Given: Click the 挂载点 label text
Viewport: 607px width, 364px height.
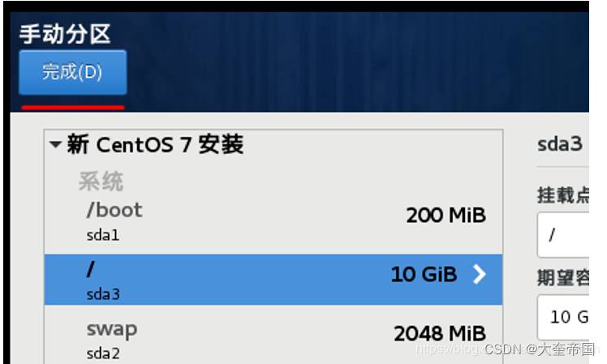Looking at the screenshot, I should [x=562, y=195].
